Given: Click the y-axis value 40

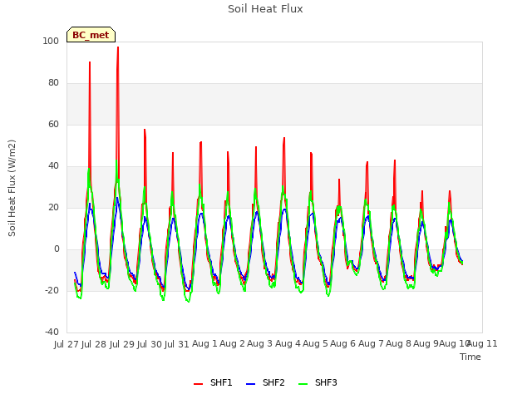Looking at the screenshot, I should (53, 166).
